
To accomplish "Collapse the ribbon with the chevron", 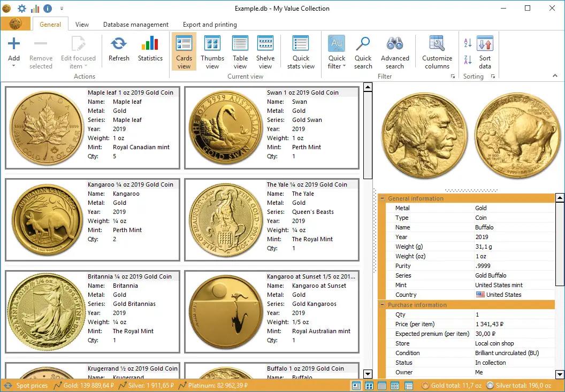I will (x=555, y=75).
